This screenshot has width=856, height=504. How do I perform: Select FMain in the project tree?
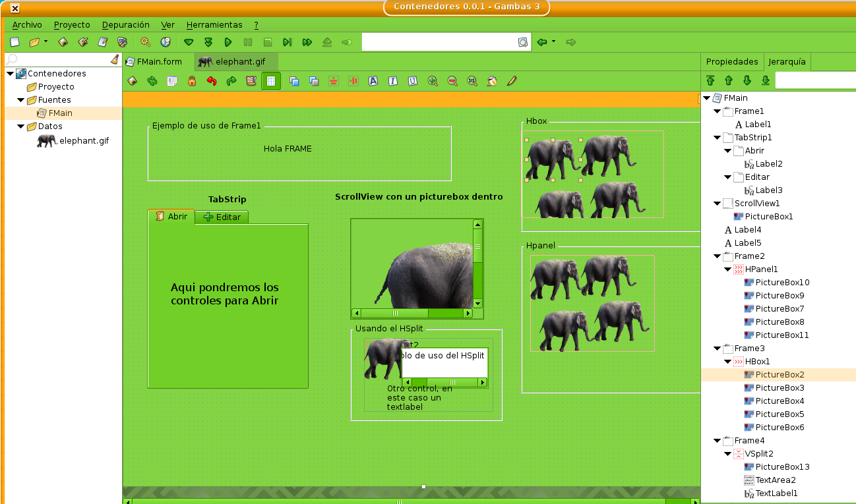coord(61,113)
